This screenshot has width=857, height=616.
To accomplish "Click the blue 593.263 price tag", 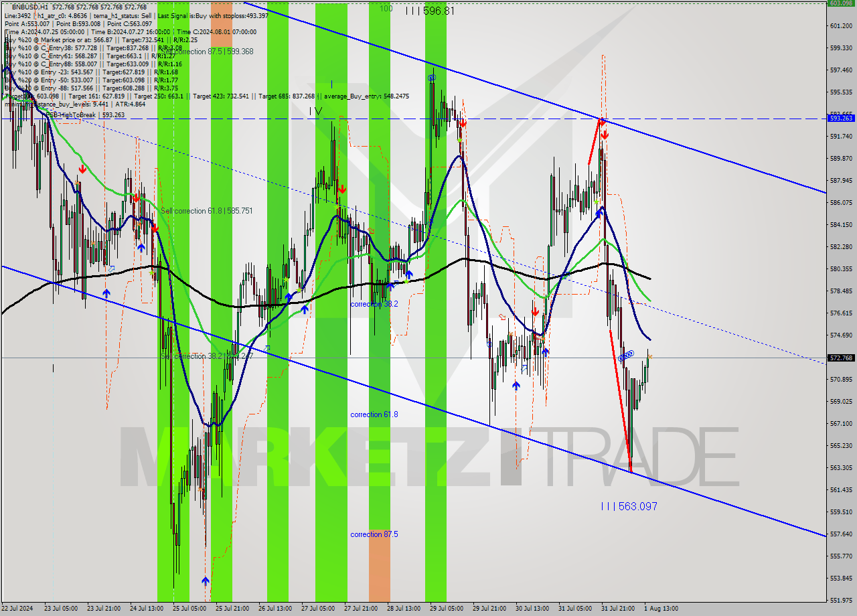I will click(840, 118).
